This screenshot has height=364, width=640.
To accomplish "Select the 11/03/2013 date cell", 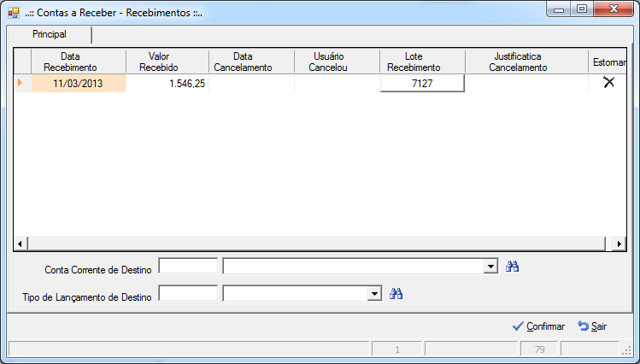I will click(x=79, y=83).
